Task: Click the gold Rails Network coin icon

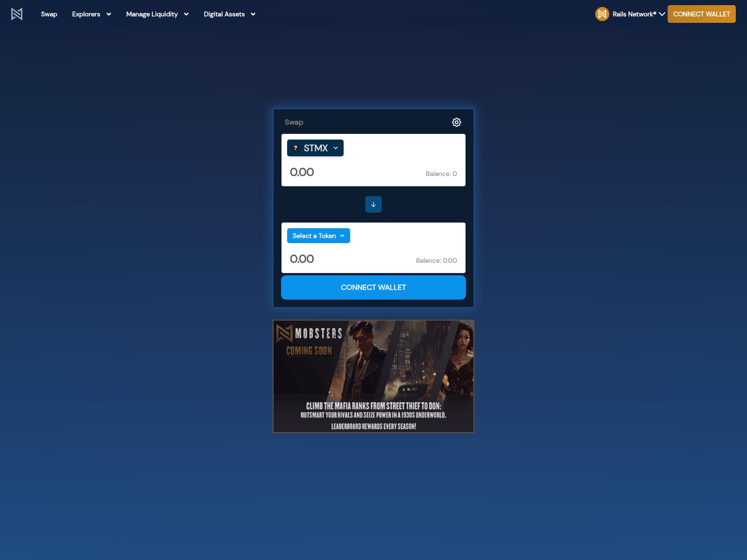Action: click(x=602, y=14)
